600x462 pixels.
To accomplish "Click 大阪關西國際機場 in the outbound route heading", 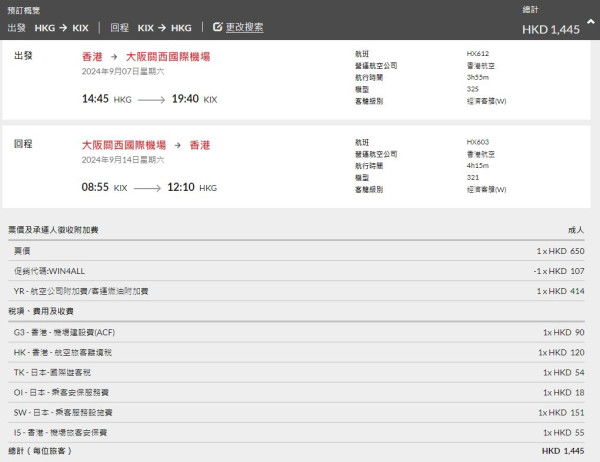I will 168,57.
